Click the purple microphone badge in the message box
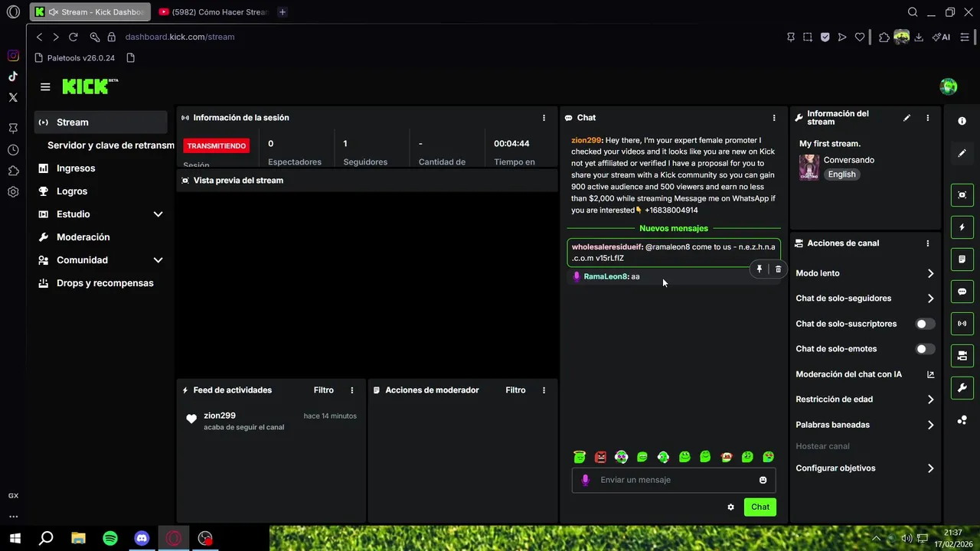Image resolution: width=980 pixels, height=551 pixels. pos(586,480)
